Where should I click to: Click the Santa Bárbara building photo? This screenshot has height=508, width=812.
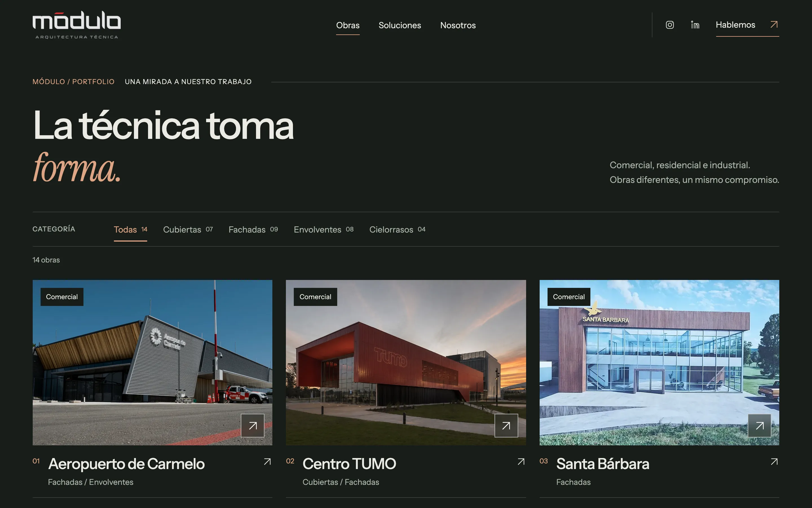coord(659,363)
